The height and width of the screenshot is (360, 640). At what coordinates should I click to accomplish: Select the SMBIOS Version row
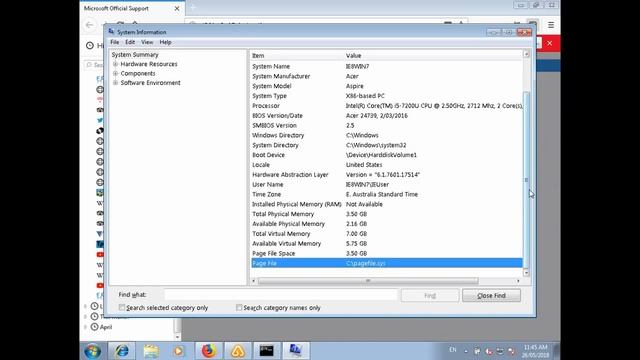(x=387, y=125)
